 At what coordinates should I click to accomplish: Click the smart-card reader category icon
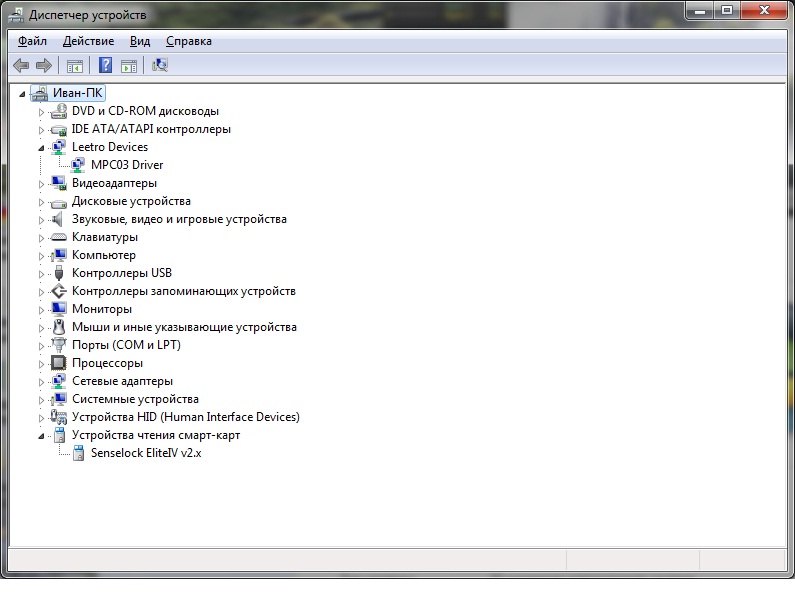click(59, 435)
